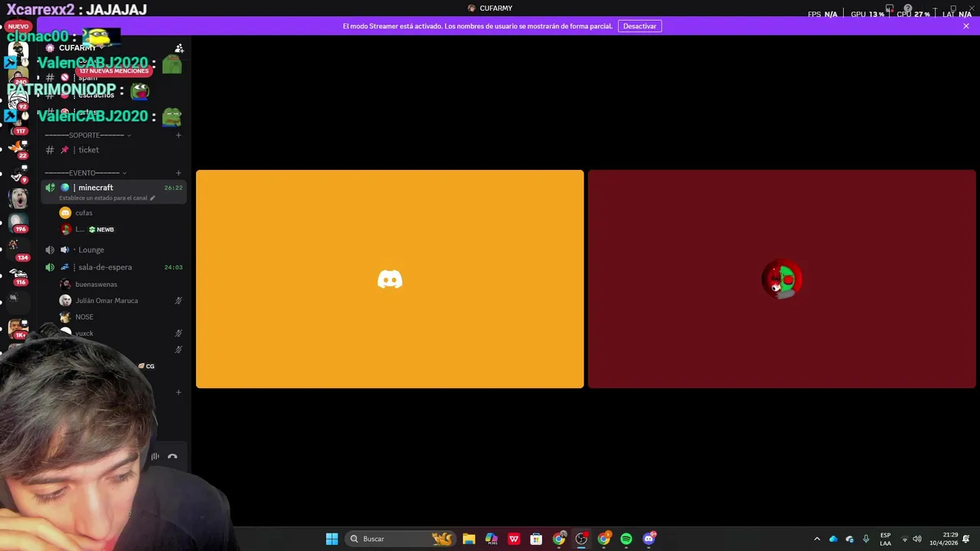Open network settings tray icon
The image size is (980, 551).
[x=904, y=539]
